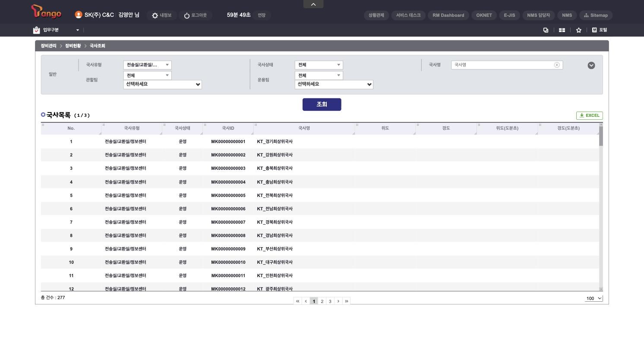
Task: Open RM Dashboard
Action: click(448, 16)
